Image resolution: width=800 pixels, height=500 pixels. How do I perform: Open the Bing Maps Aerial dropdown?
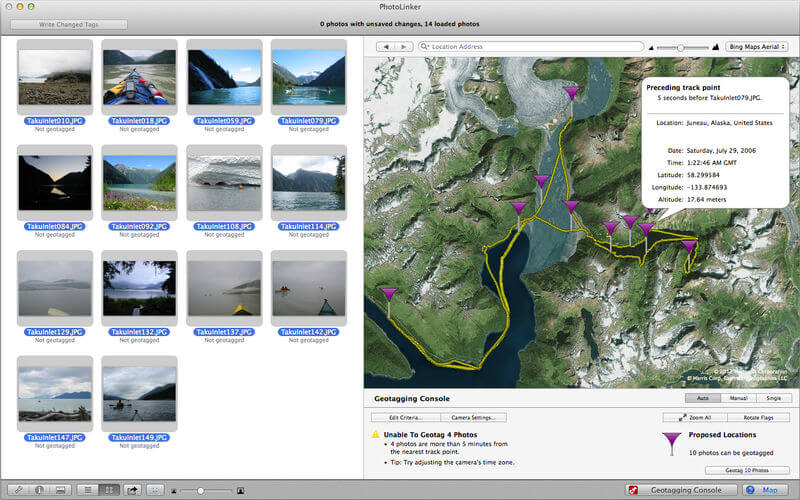pyautogui.click(x=757, y=46)
